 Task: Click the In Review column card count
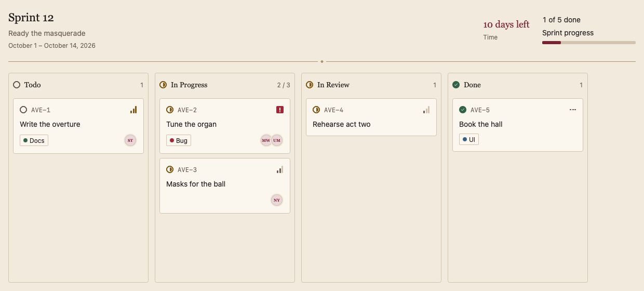click(x=435, y=85)
